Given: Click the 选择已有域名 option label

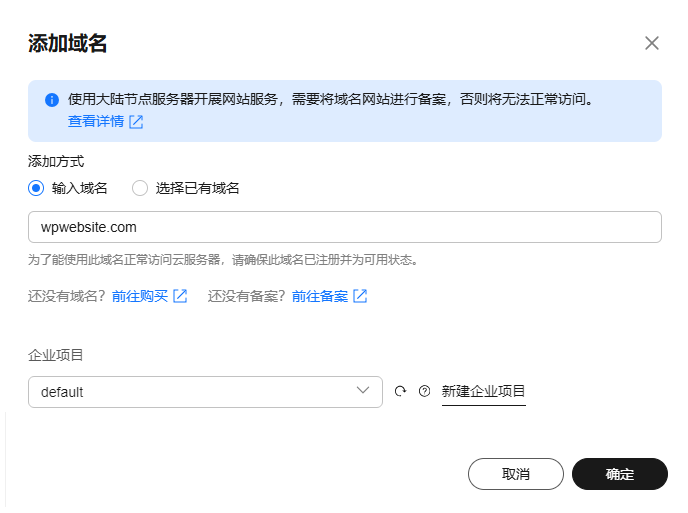Looking at the screenshot, I should click(x=197, y=188).
